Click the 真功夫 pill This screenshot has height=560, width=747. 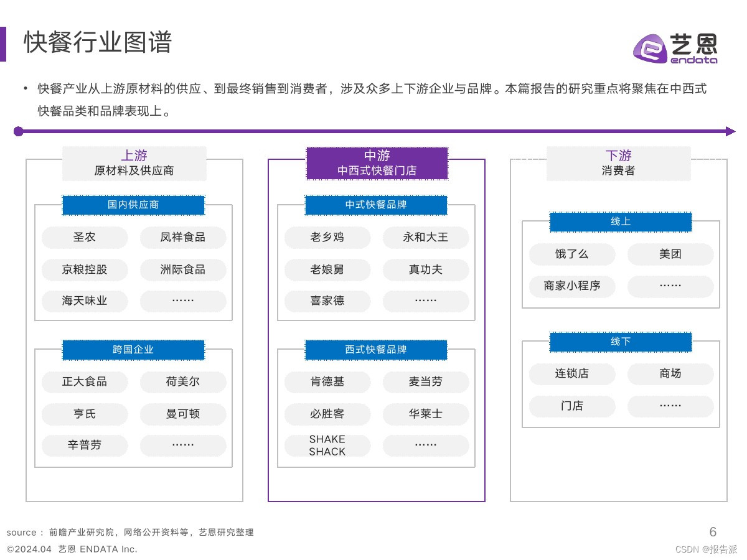(426, 270)
